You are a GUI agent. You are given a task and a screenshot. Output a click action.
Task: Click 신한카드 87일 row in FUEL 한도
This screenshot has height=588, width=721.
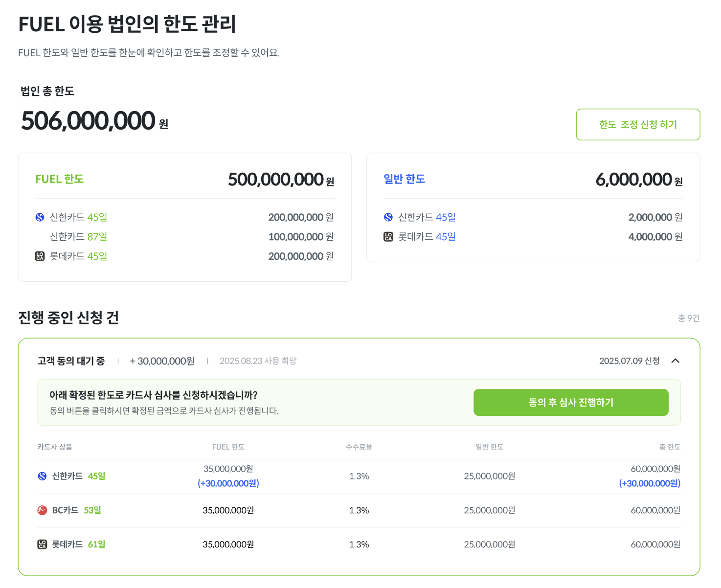pos(78,237)
